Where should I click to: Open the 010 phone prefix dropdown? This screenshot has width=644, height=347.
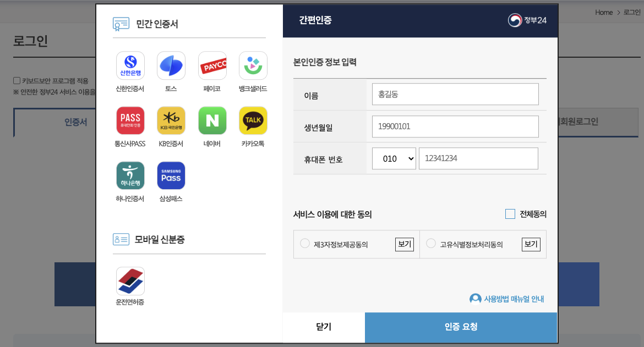(394, 158)
